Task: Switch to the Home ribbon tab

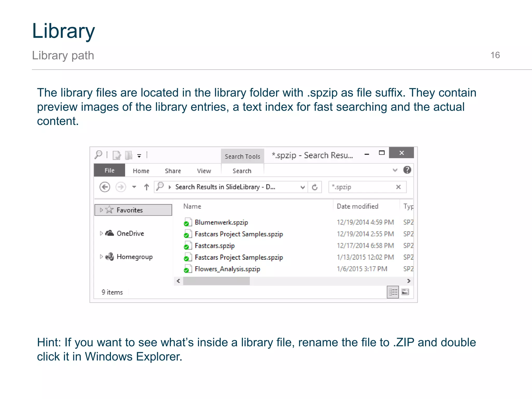Action: click(141, 171)
